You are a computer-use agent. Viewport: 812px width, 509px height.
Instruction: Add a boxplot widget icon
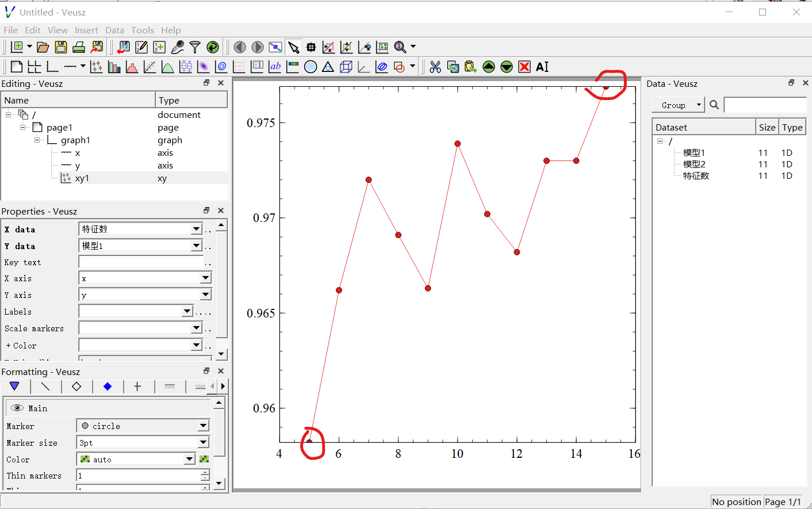click(186, 67)
